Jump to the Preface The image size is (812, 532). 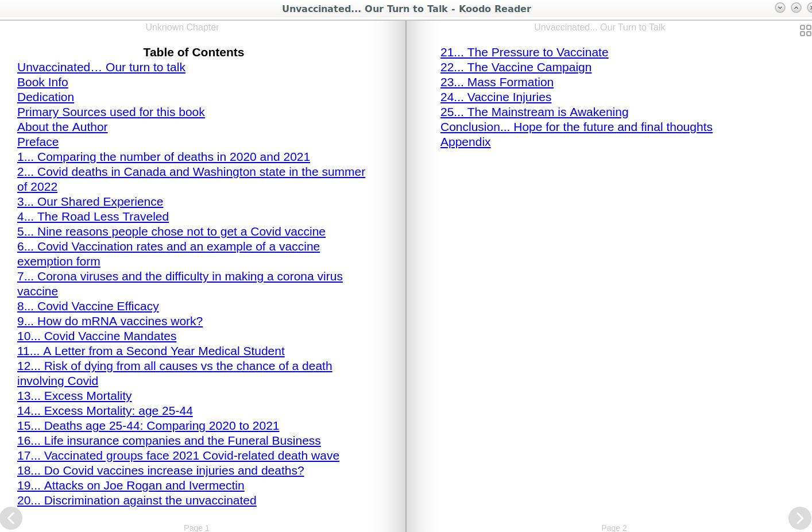38,142
